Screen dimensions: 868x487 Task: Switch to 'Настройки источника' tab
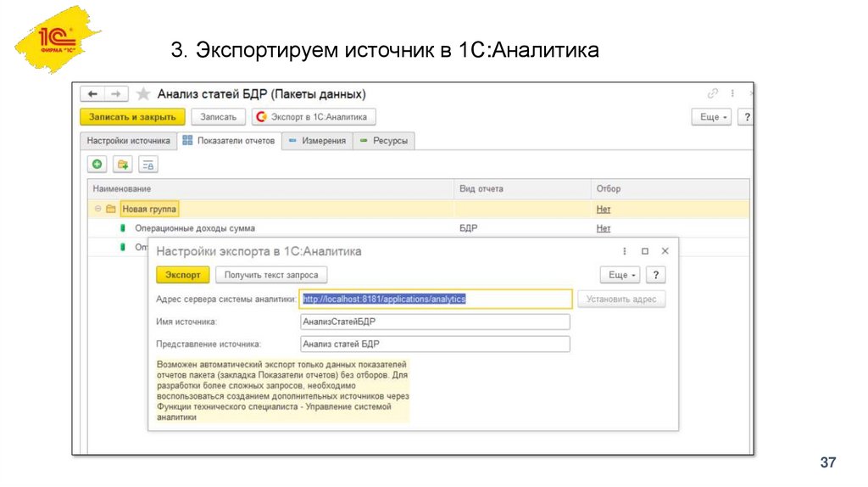[x=129, y=141]
